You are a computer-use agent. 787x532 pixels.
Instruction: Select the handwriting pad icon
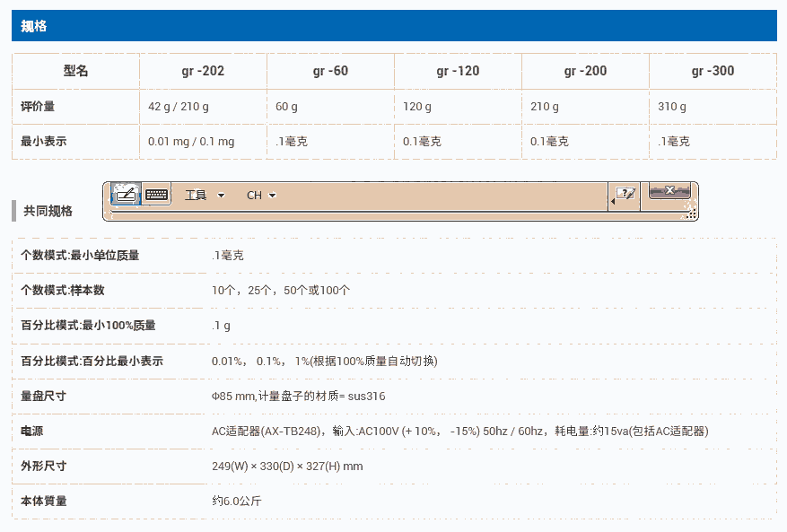127,195
